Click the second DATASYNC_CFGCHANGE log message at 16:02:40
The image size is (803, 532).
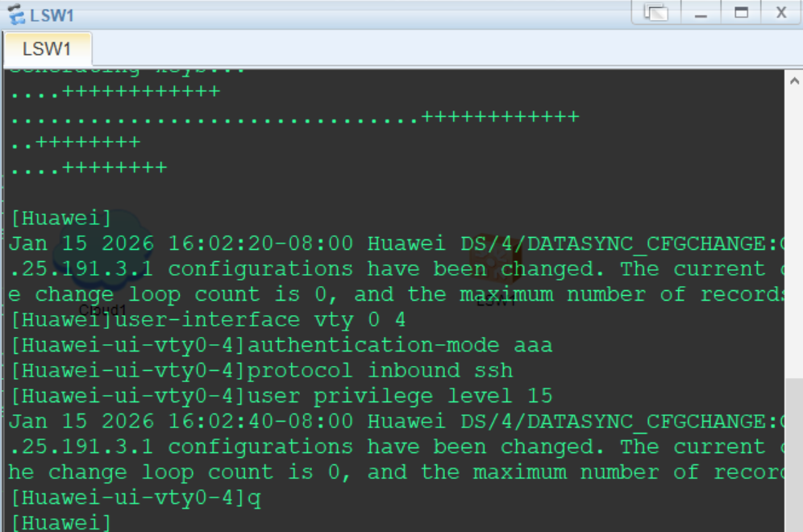[395, 422]
